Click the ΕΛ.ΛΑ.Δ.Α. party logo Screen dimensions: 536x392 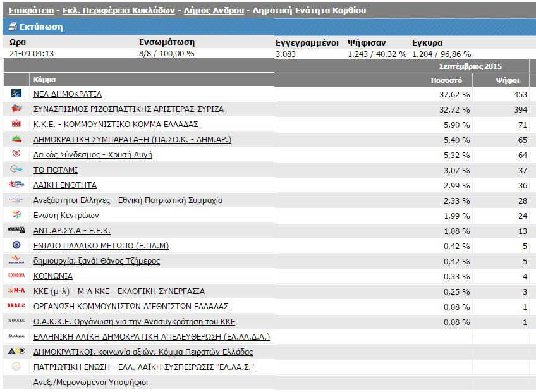pyautogui.click(x=16, y=336)
